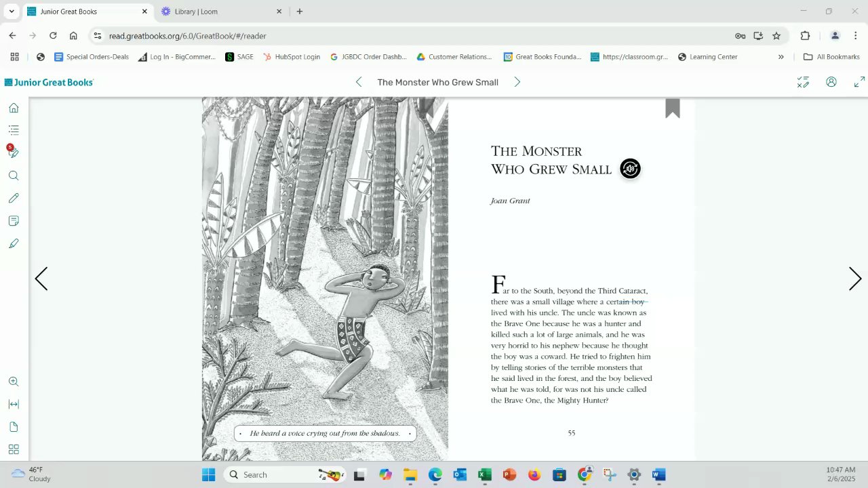The width and height of the screenshot is (868, 488).
Task: Open the Chrome profile avatar
Action: click(x=835, y=36)
